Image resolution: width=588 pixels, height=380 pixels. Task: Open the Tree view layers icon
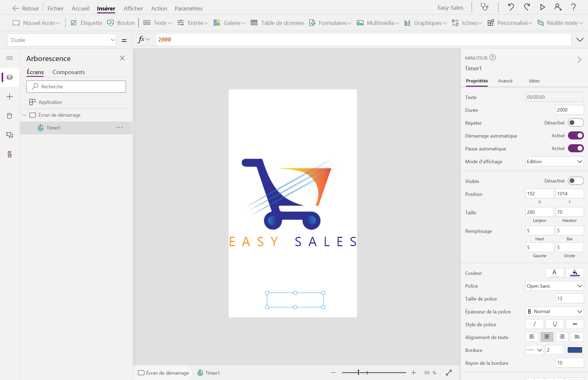coord(10,77)
